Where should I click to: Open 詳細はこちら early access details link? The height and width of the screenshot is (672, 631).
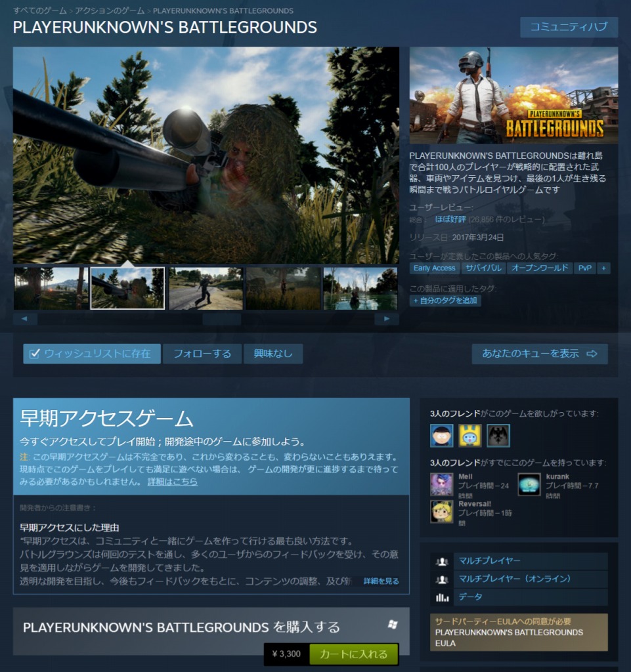[x=172, y=482]
